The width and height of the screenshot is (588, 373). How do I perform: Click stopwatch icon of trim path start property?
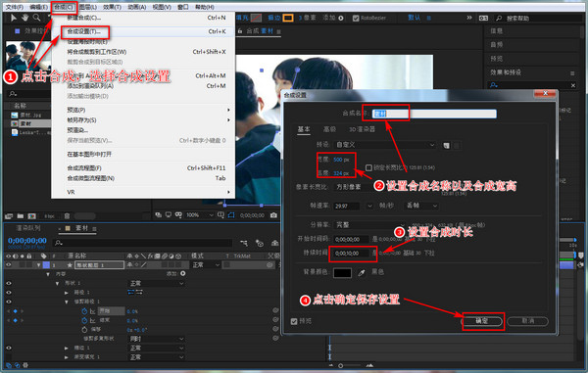click(x=84, y=311)
